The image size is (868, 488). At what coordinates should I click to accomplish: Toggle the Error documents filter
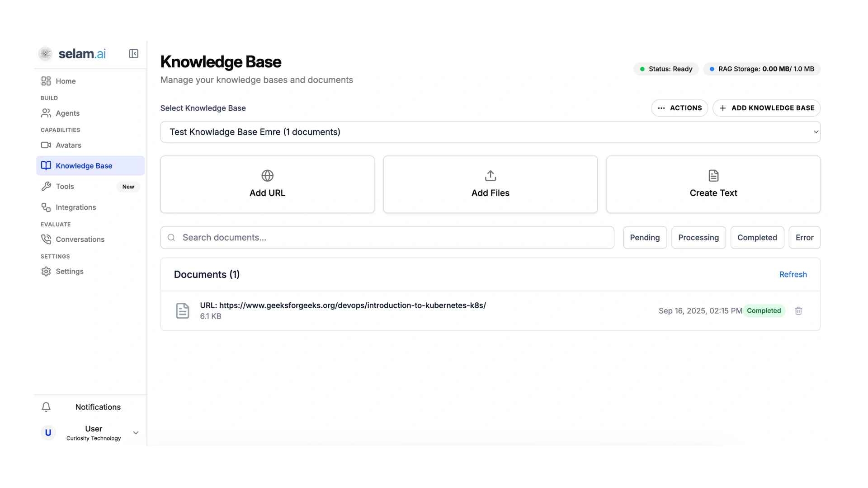coord(804,237)
